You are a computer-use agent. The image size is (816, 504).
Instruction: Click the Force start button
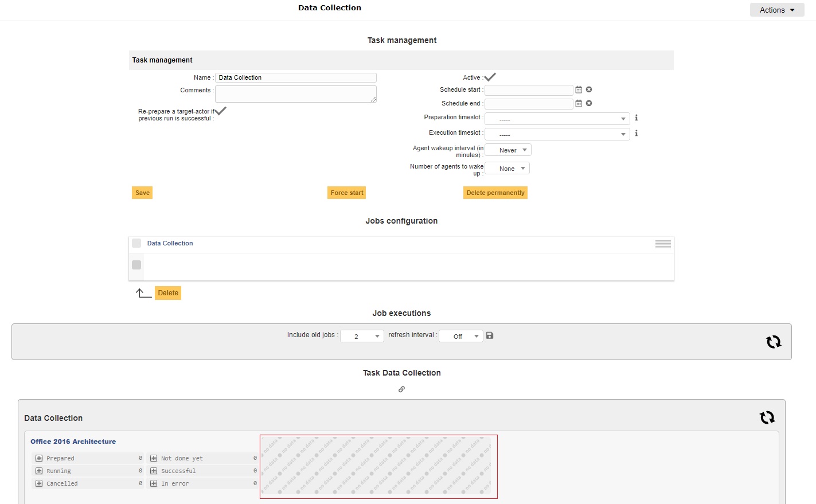(x=346, y=193)
